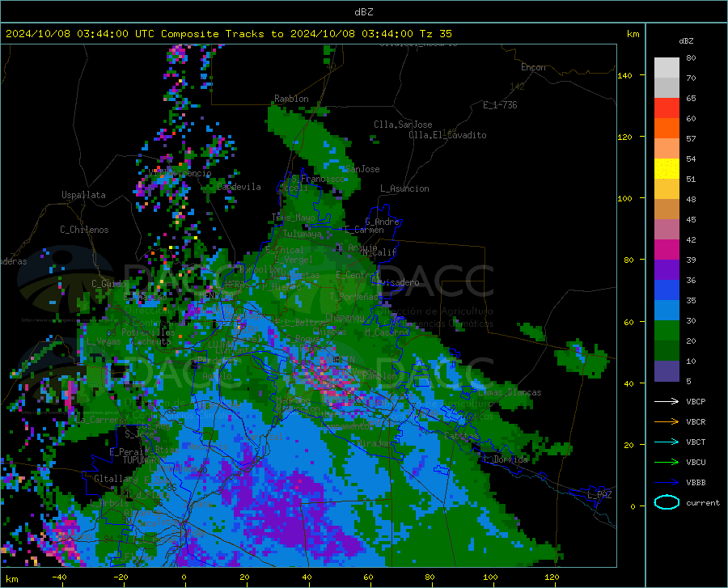The width and height of the screenshot is (728, 588).
Task: Click the 'Chapanay' map label
Action: click(345, 317)
